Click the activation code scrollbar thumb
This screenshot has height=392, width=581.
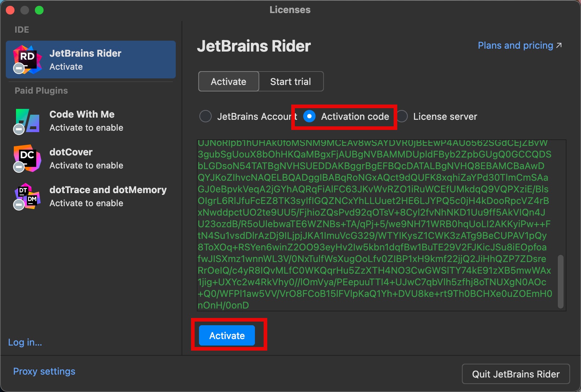[x=560, y=282]
